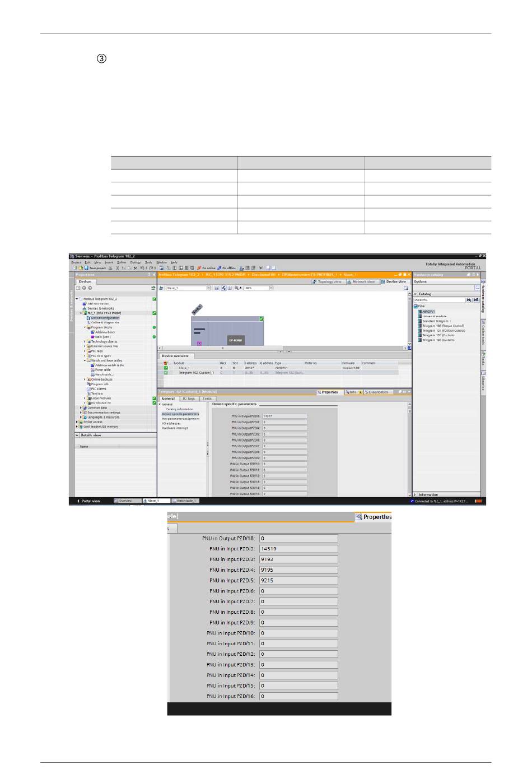Click the PNU in Input PZD/3 field

298,559
